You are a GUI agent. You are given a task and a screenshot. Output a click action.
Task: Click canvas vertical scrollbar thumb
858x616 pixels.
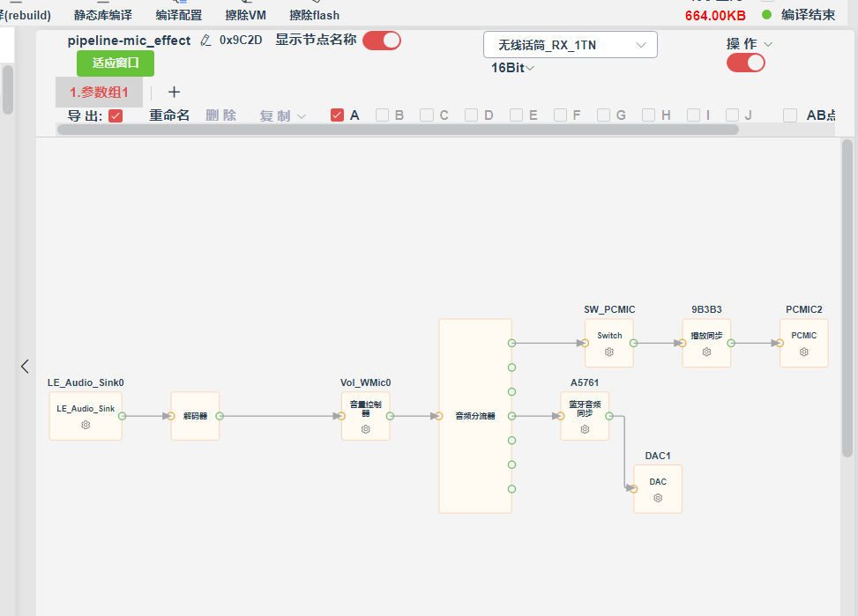tap(847, 298)
